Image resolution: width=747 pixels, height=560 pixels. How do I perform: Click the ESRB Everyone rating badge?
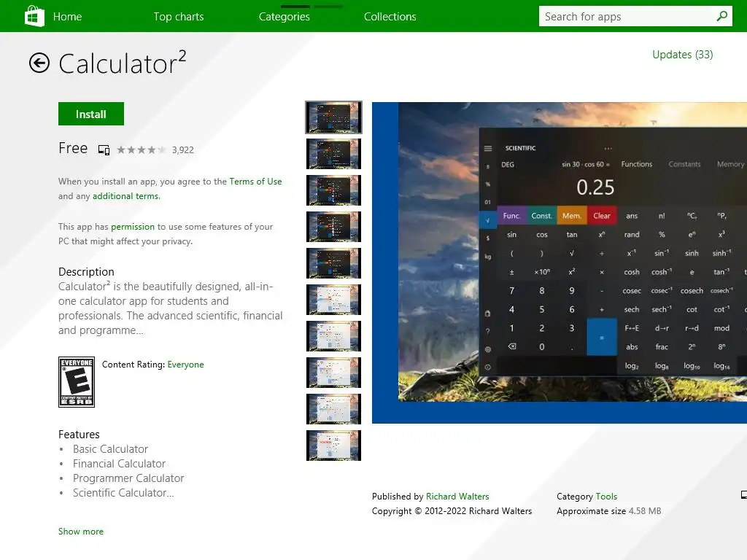[x=76, y=382]
